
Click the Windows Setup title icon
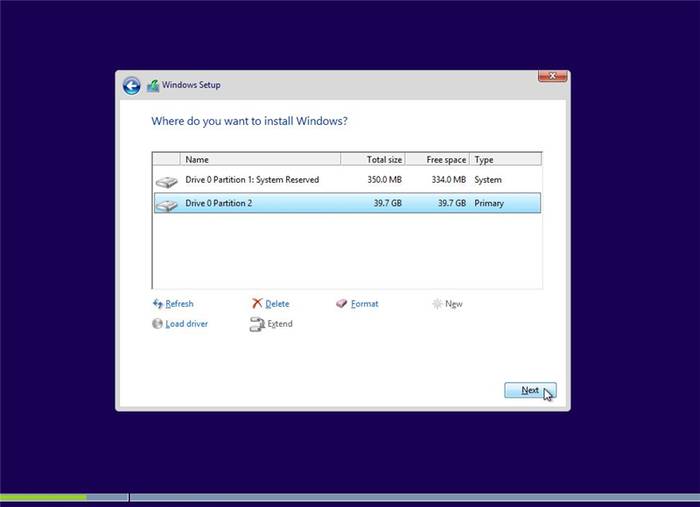click(x=153, y=85)
